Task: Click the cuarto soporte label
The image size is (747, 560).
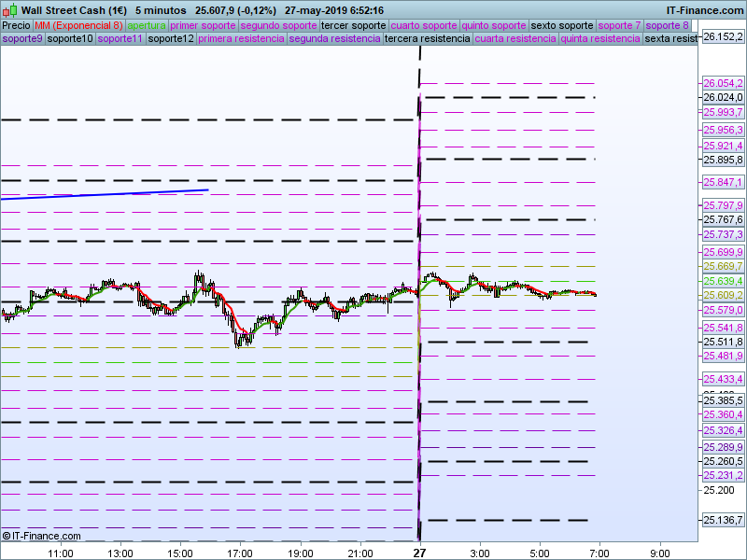Action: pyautogui.click(x=424, y=25)
